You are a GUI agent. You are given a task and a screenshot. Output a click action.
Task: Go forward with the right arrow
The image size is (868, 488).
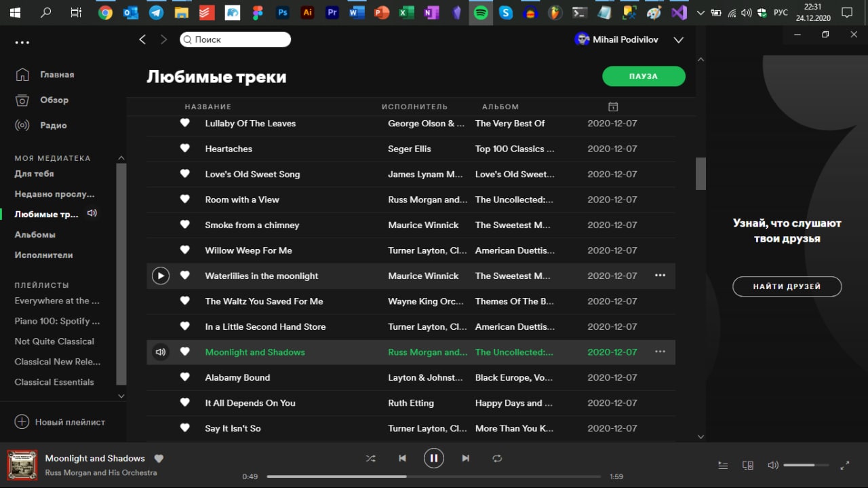(x=163, y=39)
